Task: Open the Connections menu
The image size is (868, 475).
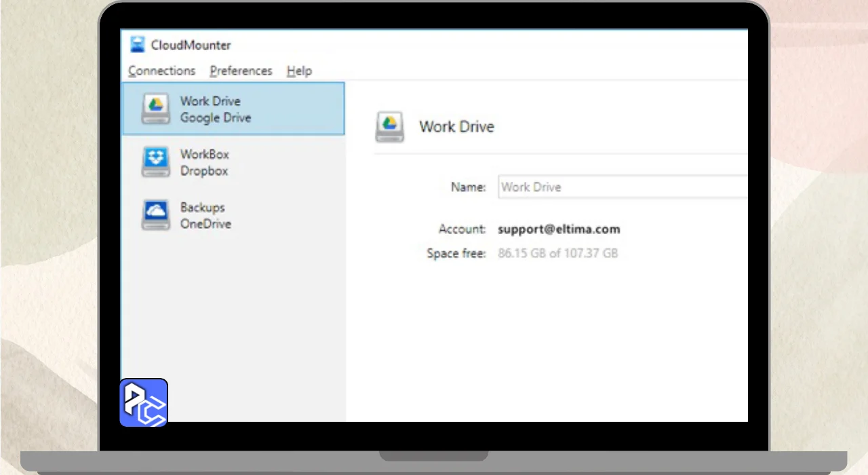Action: point(161,71)
